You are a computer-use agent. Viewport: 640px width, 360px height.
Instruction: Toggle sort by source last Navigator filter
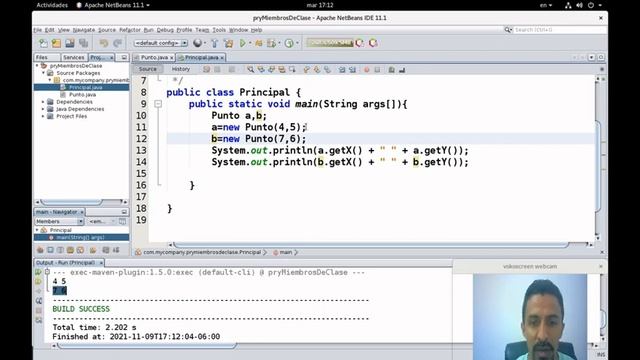click(116, 250)
